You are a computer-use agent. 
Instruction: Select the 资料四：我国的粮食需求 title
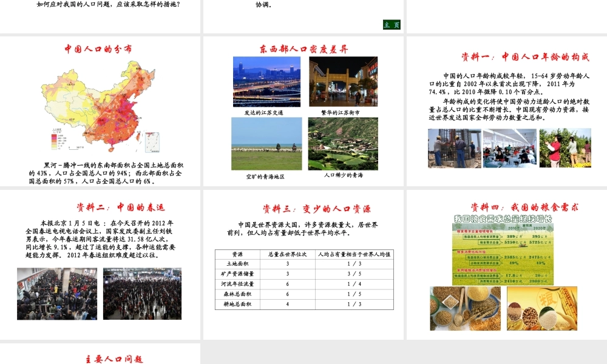[524, 207]
